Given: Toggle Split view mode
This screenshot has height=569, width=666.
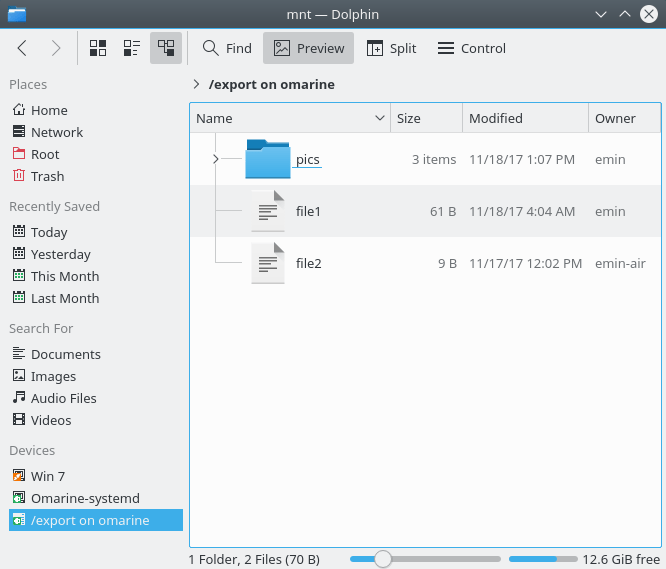Looking at the screenshot, I should [x=391, y=48].
